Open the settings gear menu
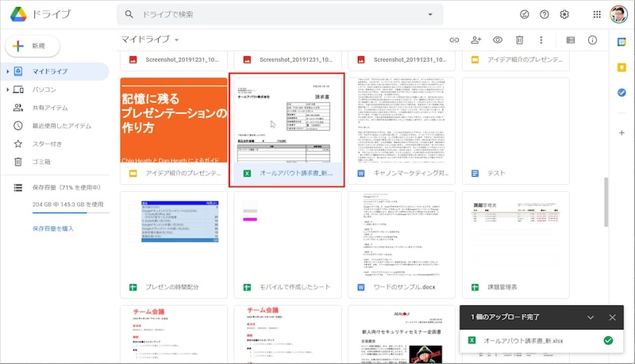The height and width of the screenshot is (364, 635). (565, 14)
